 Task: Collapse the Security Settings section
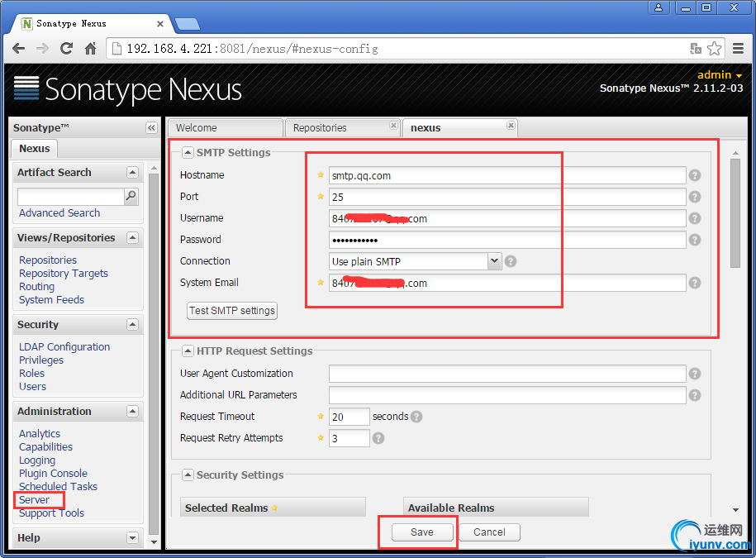pos(188,475)
